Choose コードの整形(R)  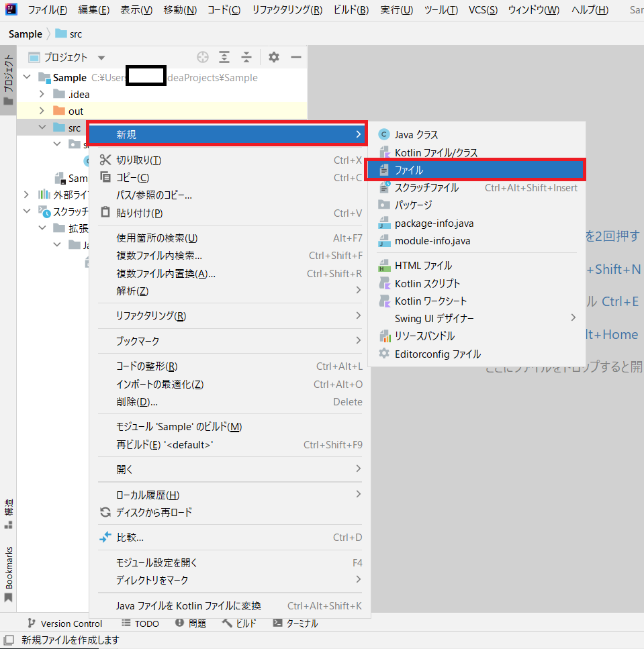coord(230,366)
